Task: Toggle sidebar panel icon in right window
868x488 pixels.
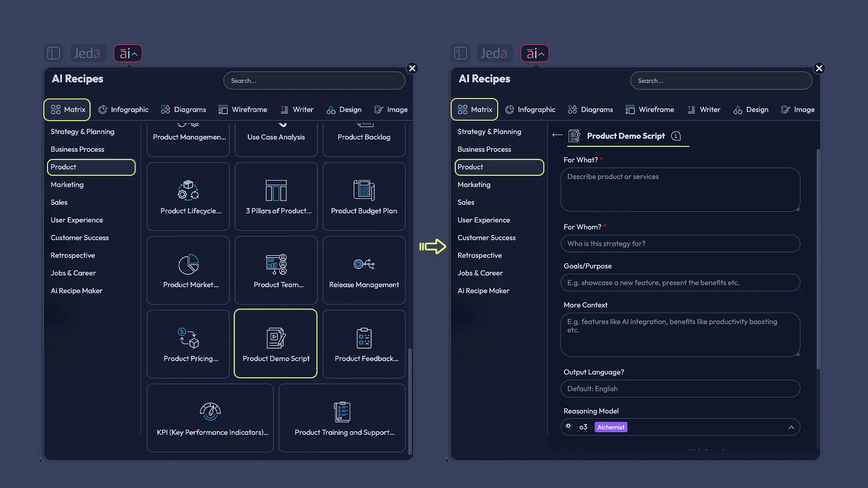Action: coord(461,53)
